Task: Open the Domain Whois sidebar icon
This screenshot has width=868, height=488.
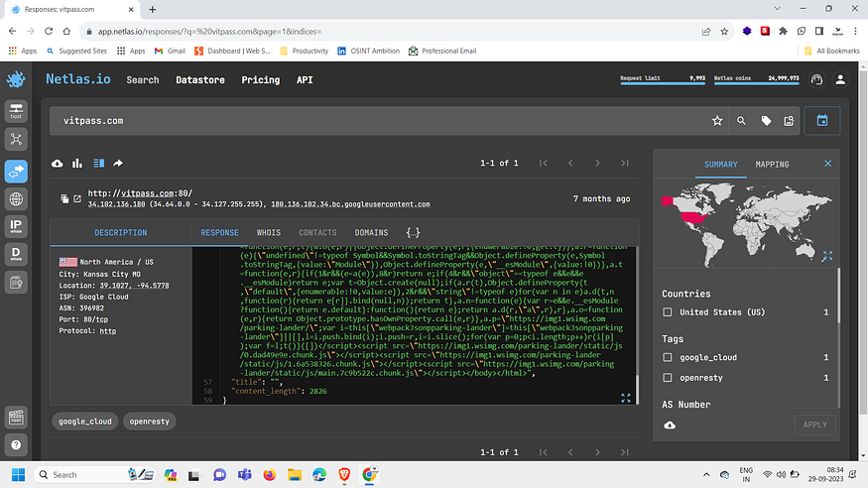Action: (x=16, y=254)
